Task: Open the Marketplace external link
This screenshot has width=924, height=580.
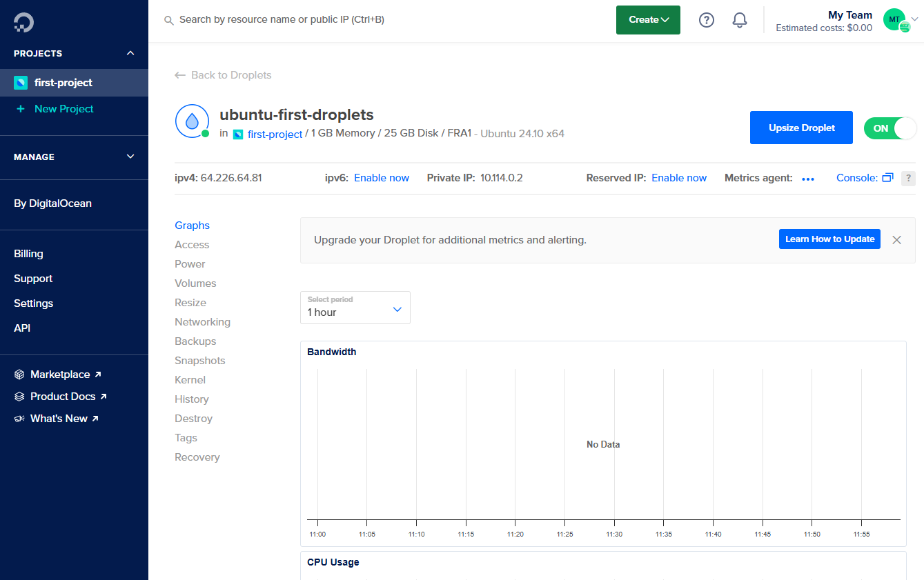Action: pos(66,374)
